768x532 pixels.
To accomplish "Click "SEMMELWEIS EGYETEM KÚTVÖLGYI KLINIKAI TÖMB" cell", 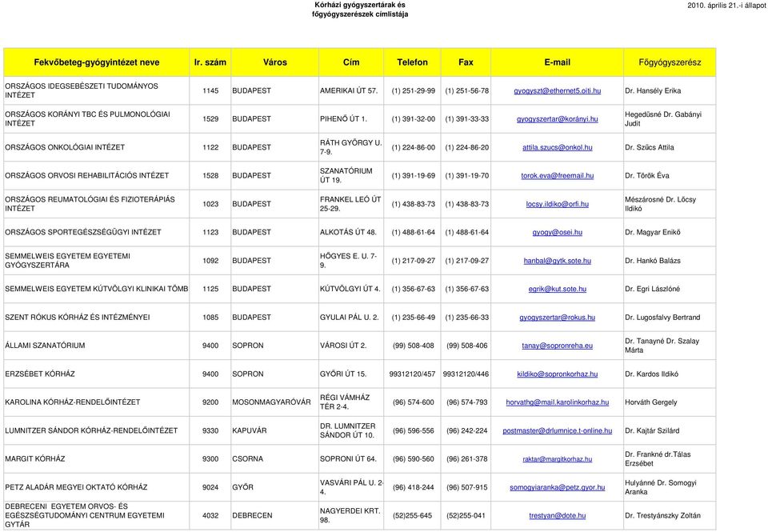I will tap(97, 289).
